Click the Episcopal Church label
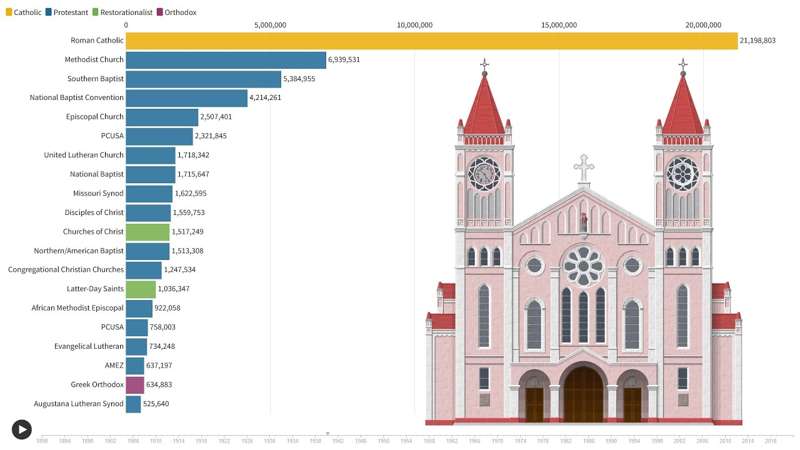800x450 pixels. click(x=93, y=117)
